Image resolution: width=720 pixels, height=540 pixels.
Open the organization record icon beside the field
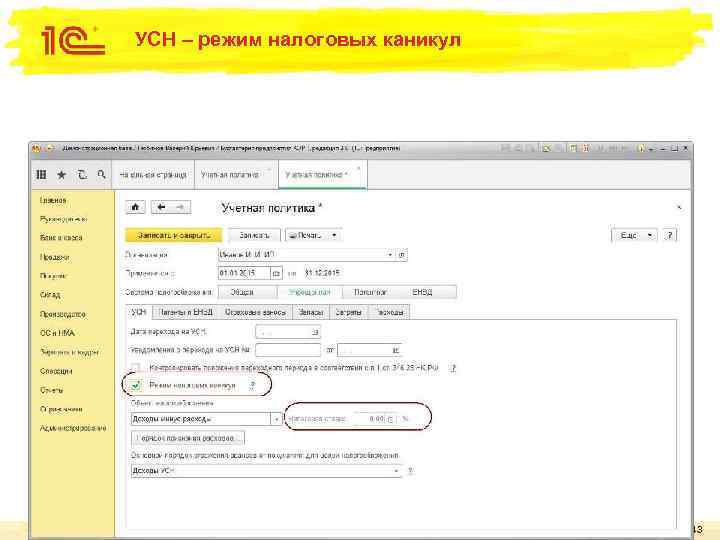point(402,254)
